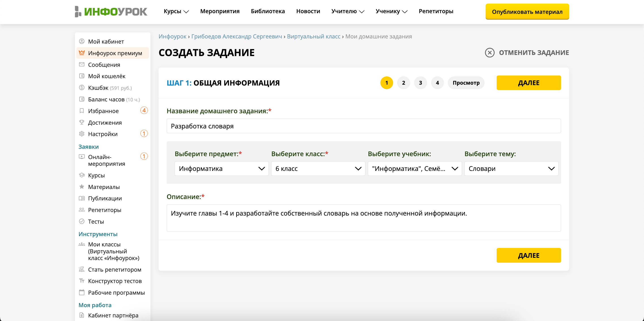Open Библиотека in the top navigation

tap(268, 11)
